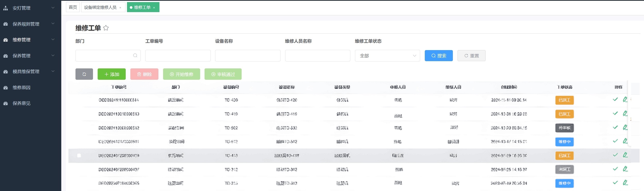Click the edit pencil icon in last row
The width and height of the screenshot is (644, 191).
pyautogui.click(x=625, y=183)
